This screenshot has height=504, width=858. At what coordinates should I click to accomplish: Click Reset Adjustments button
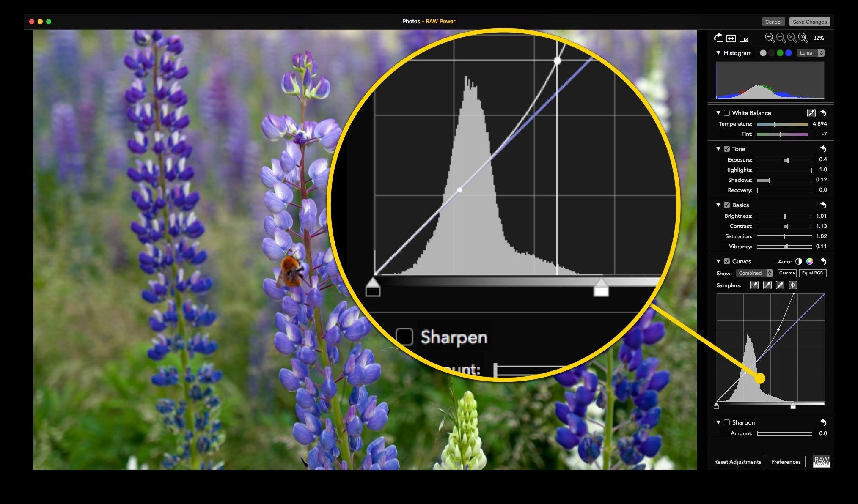click(737, 462)
